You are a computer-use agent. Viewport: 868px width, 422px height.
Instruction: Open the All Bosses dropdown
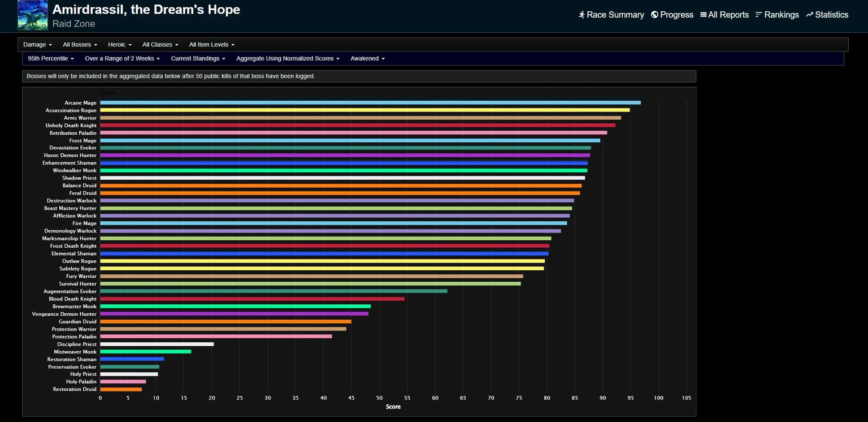click(x=80, y=45)
